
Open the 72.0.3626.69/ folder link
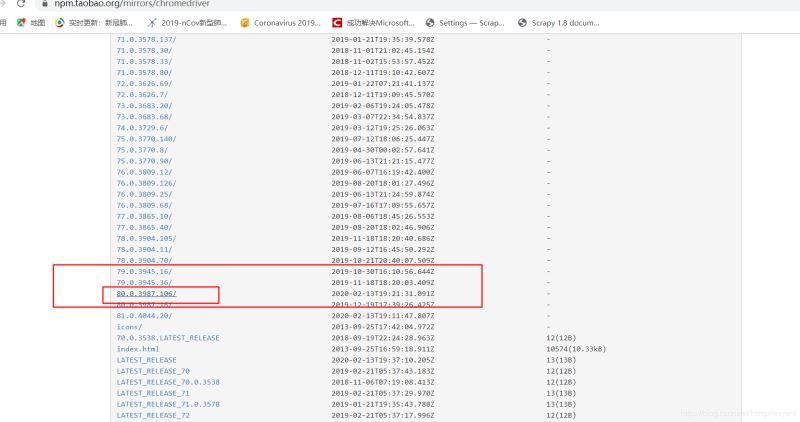click(144, 84)
